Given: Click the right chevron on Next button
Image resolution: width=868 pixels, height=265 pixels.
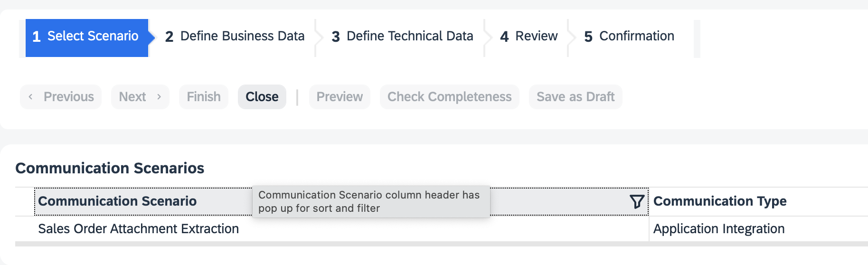Looking at the screenshot, I should (x=159, y=97).
